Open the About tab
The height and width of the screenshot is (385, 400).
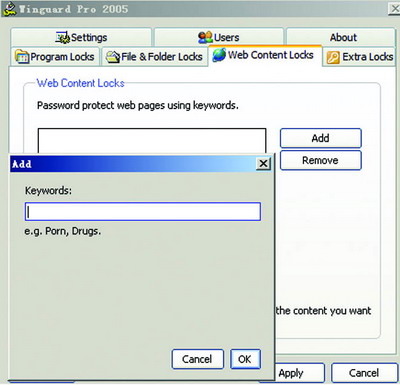341,37
